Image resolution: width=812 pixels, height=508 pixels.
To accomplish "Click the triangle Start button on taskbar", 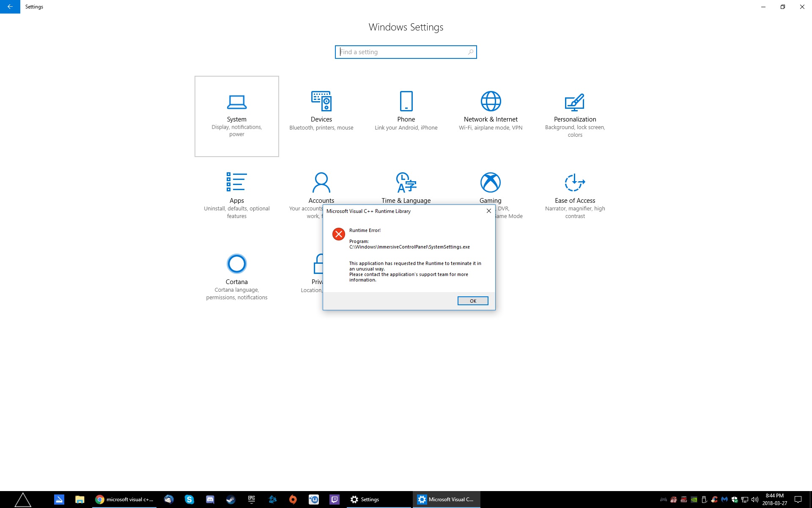I will [x=23, y=500].
